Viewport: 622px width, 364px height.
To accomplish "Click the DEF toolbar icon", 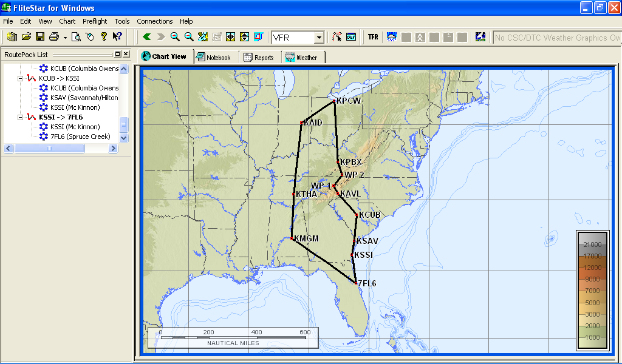I will pyautogui.click(x=351, y=37).
